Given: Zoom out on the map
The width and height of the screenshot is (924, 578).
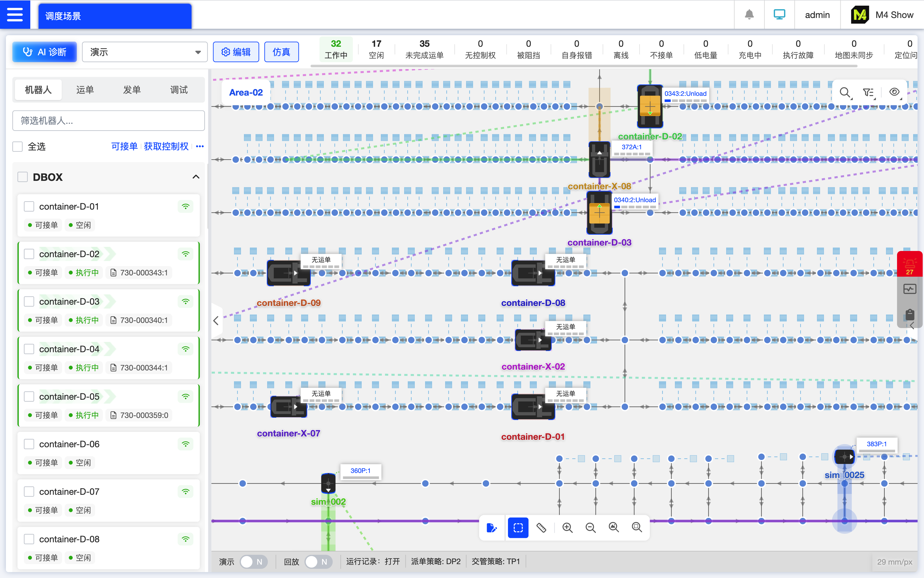Looking at the screenshot, I should pyautogui.click(x=590, y=528).
